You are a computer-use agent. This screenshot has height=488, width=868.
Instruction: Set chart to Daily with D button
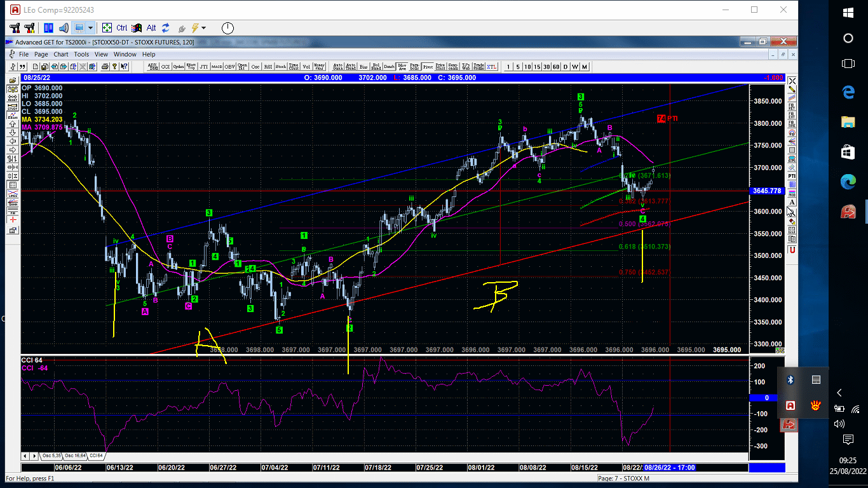coord(566,66)
